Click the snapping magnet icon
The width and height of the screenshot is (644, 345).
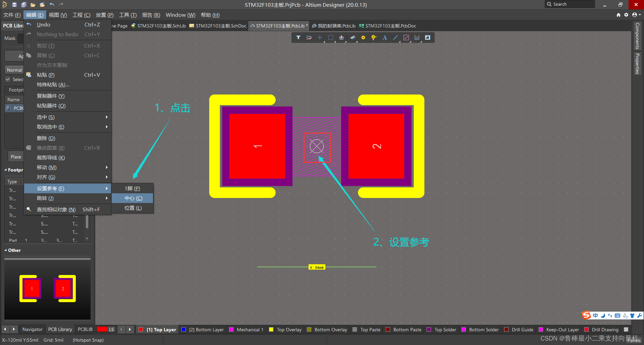(x=309, y=38)
